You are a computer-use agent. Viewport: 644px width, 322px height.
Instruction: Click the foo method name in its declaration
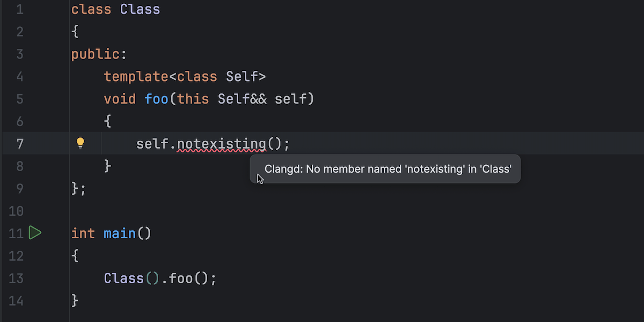tap(156, 99)
